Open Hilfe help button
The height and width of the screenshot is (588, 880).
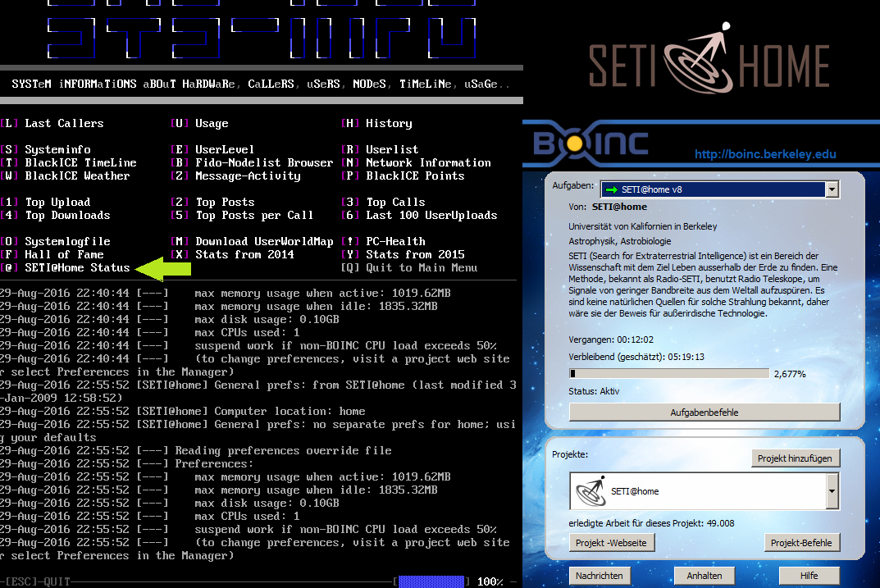(x=809, y=576)
